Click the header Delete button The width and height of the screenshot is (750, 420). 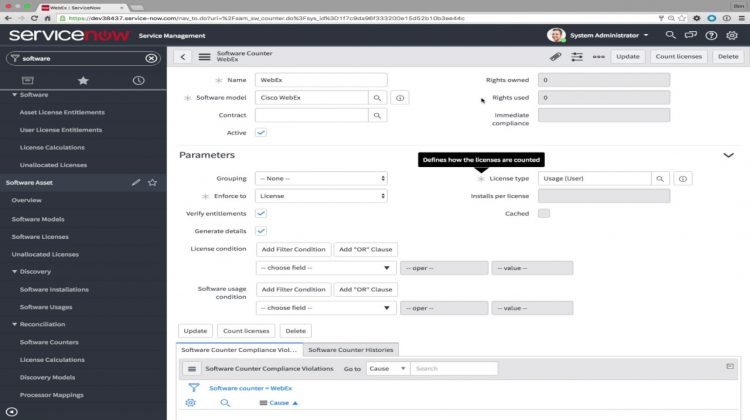(x=728, y=56)
